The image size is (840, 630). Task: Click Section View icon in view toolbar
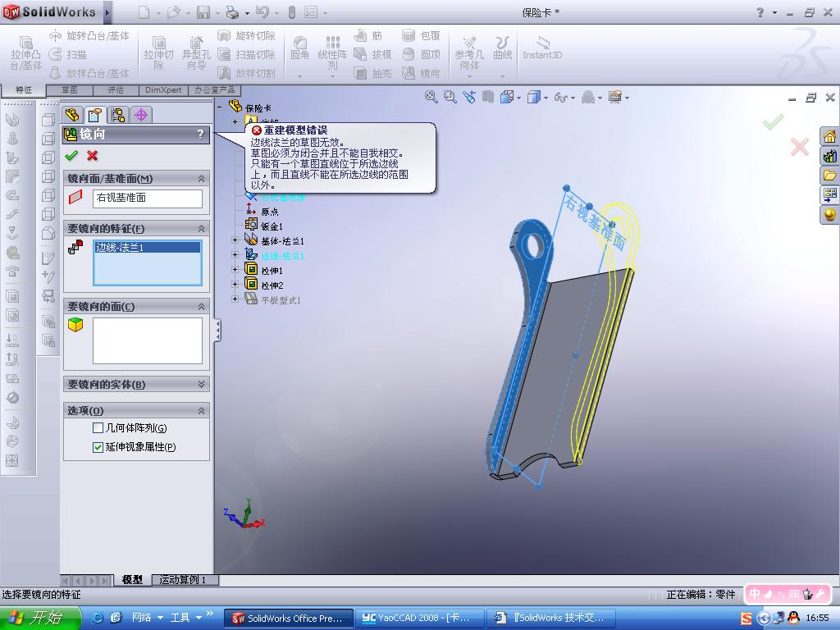click(x=487, y=97)
